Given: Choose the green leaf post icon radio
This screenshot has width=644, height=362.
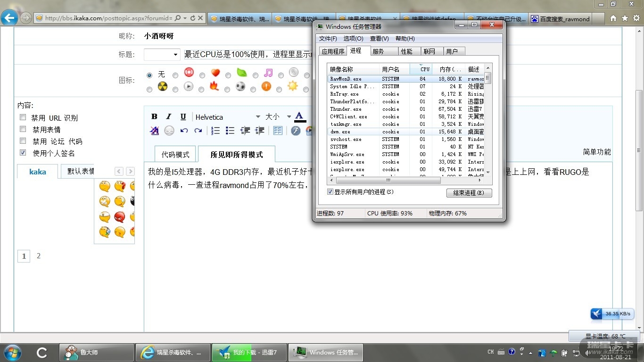Looking at the screenshot, I should [229, 75].
